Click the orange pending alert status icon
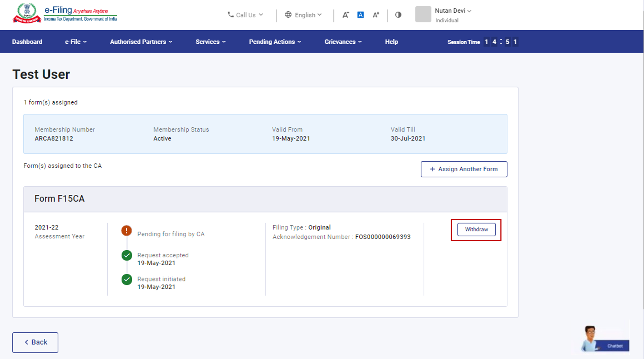 pyautogui.click(x=127, y=231)
